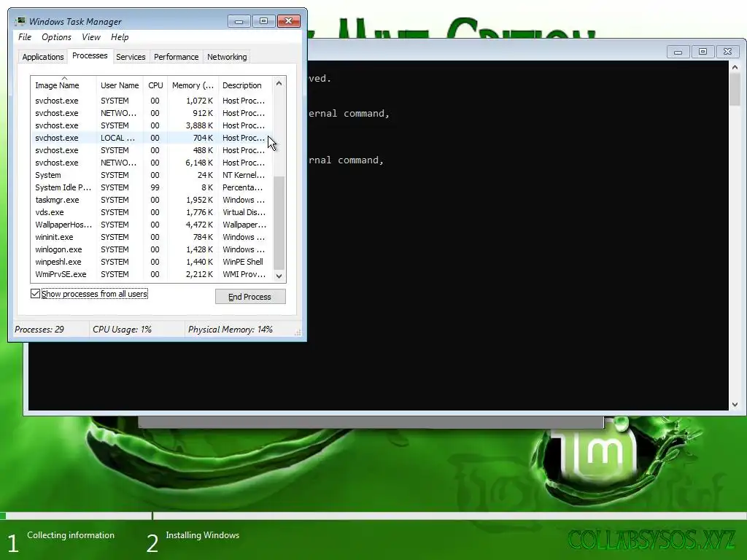Select the Processes tab
This screenshot has width=747, height=560.
click(90, 55)
